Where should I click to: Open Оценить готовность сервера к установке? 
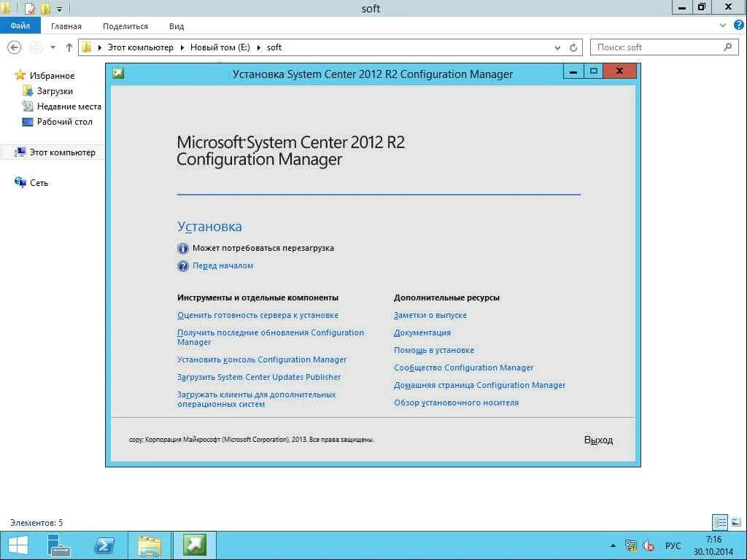tap(258, 315)
